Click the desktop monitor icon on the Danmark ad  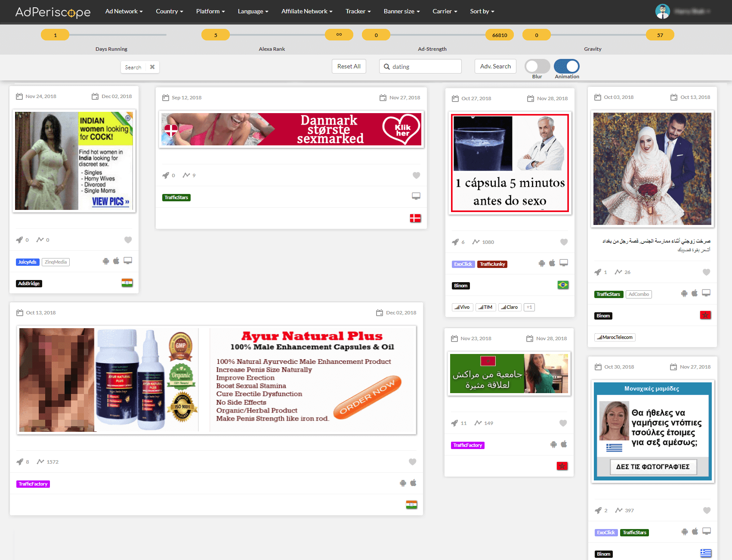point(416,196)
